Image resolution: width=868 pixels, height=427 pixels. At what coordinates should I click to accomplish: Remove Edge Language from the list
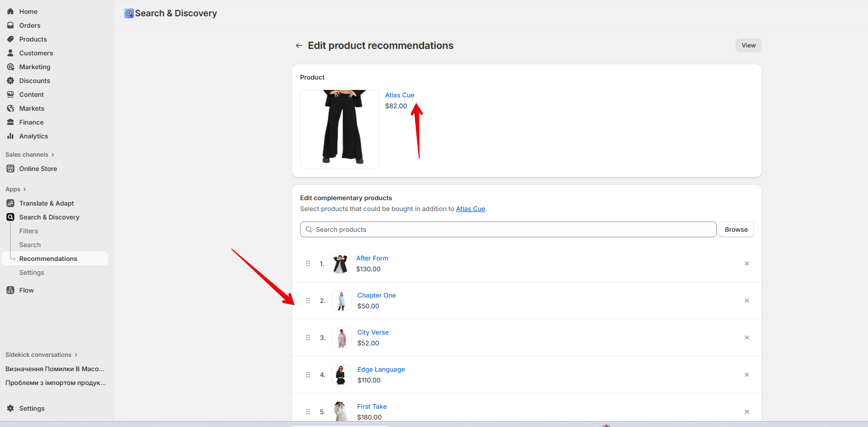(x=747, y=375)
